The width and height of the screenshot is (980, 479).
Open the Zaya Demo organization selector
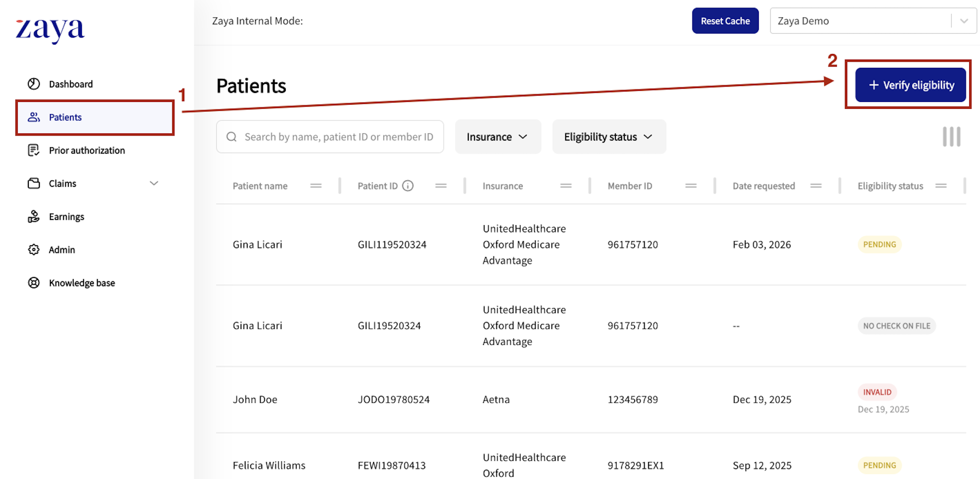coord(873,21)
